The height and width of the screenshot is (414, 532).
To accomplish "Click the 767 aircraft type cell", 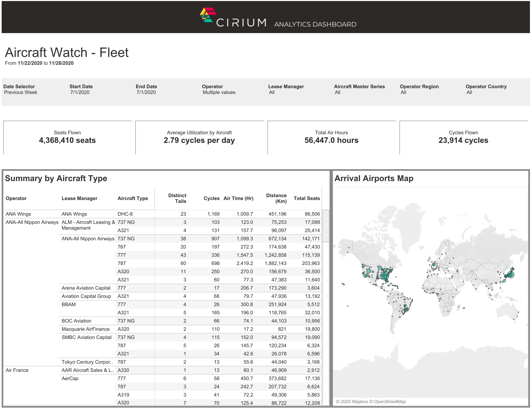I will [122, 247].
